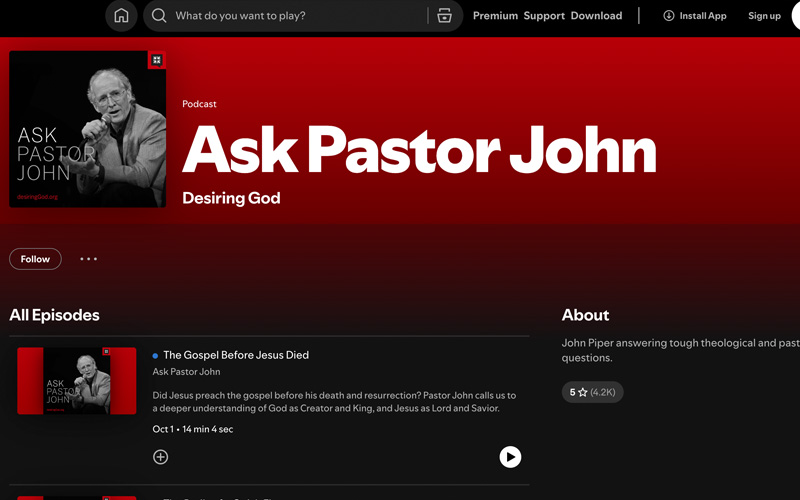This screenshot has height=500, width=800.
Task: Open the Browse icon in search bar
Action: (x=444, y=16)
